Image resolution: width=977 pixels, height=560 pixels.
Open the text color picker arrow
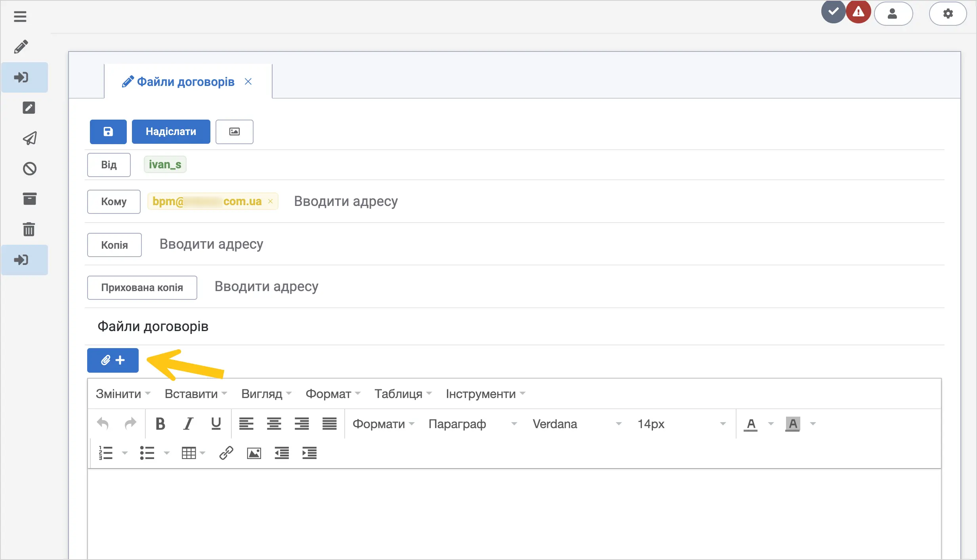click(771, 424)
